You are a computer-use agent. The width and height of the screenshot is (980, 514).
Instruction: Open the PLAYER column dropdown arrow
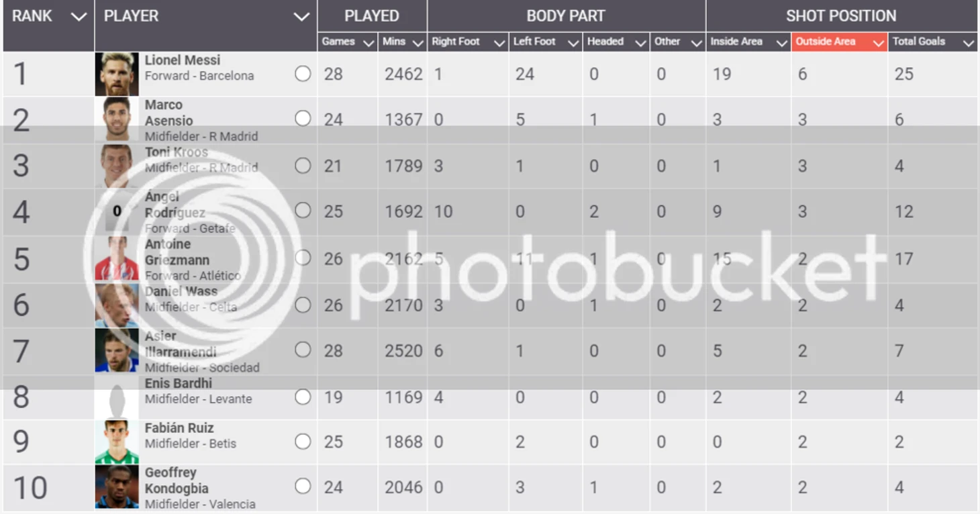[301, 17]
